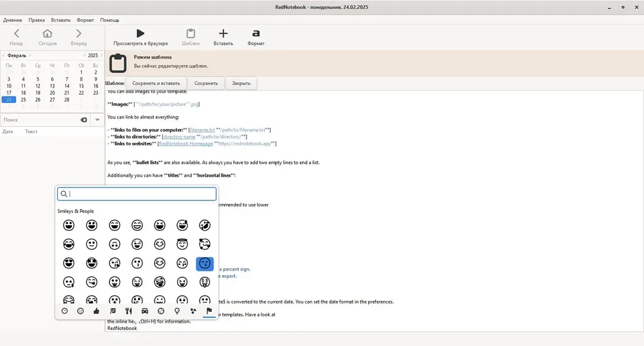Insert the money-mouth face emoji
This screenshot has width=644, height=346.
[205, 282]
